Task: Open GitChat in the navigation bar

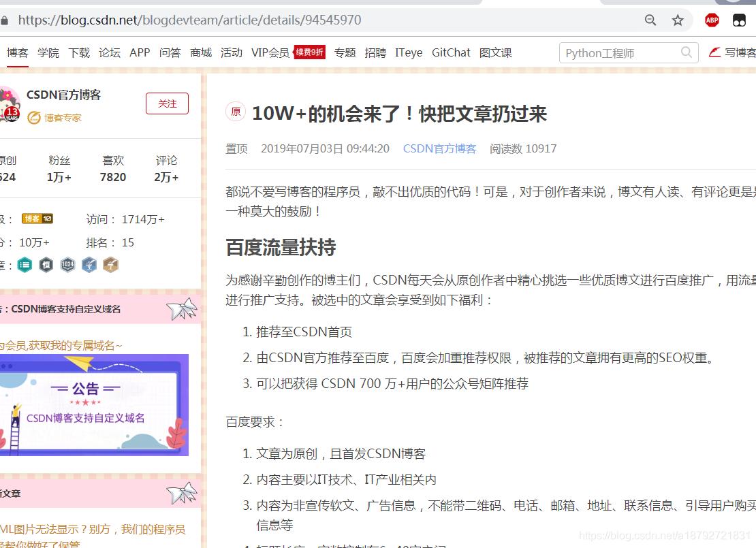Action: pyautogui.click(x=451, y=52)
